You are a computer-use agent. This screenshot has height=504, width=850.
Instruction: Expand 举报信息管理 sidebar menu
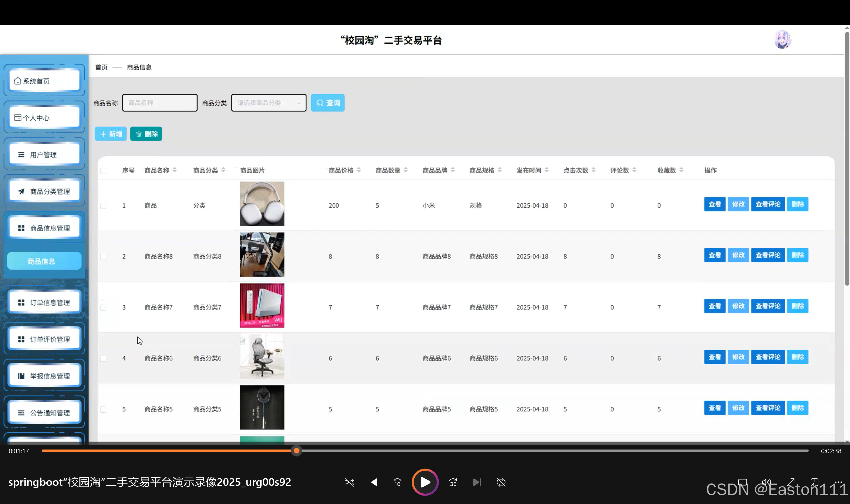44,376
